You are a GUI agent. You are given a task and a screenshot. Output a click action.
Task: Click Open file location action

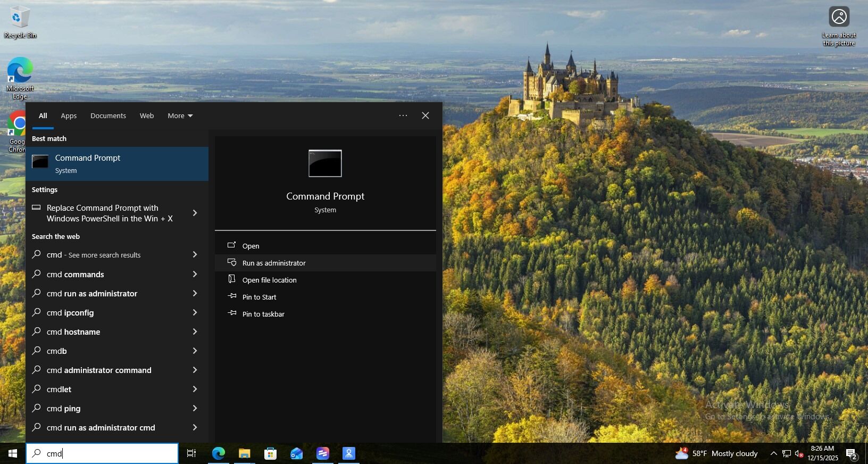[x=325, y=280]
